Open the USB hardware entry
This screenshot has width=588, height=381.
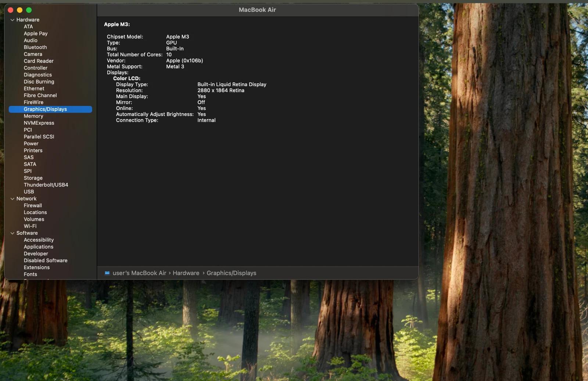click(x=29, y=192)
